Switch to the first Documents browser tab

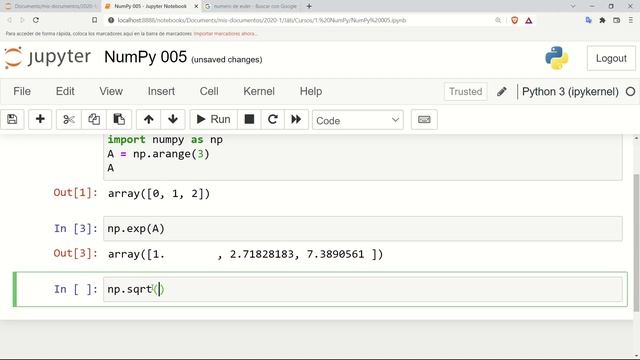pyautogui.click(x=51, y=6)
